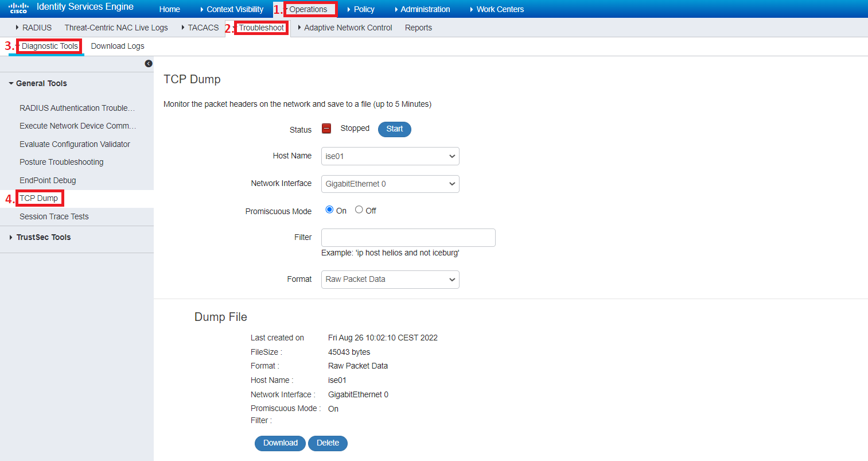The width and height of the screenshot is (868, 461).
Task: Open the Format dropdown
Action: (x=390, y=280)
